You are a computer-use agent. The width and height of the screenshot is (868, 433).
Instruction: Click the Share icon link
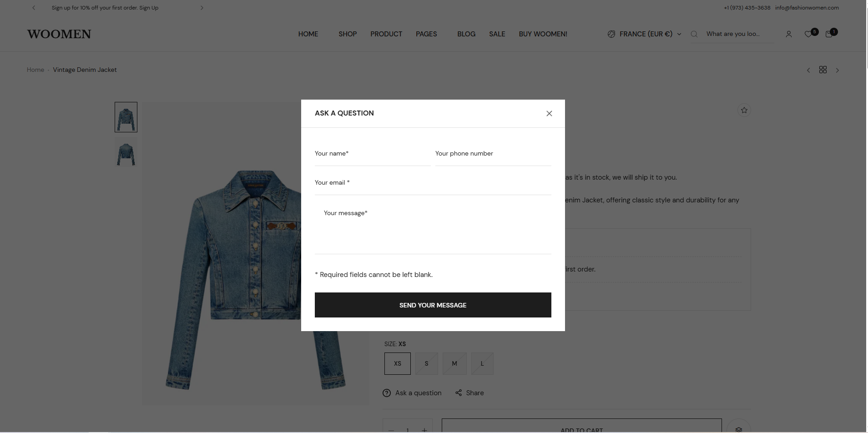pos(469,393)
